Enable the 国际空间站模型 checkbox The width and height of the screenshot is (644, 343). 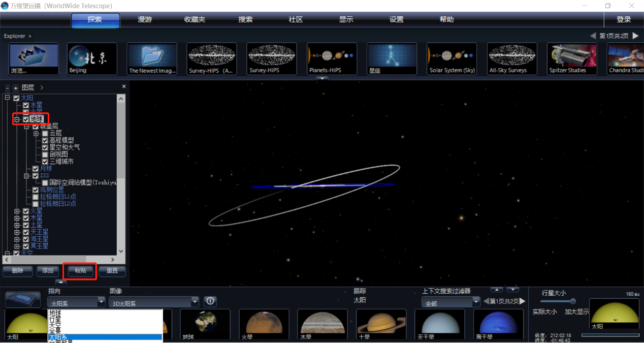[45, 182]
